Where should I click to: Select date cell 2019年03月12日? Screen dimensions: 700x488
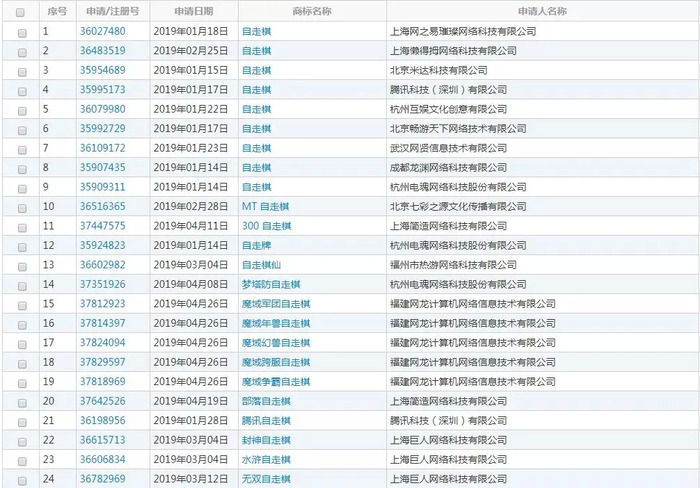(x=191, y=479)
